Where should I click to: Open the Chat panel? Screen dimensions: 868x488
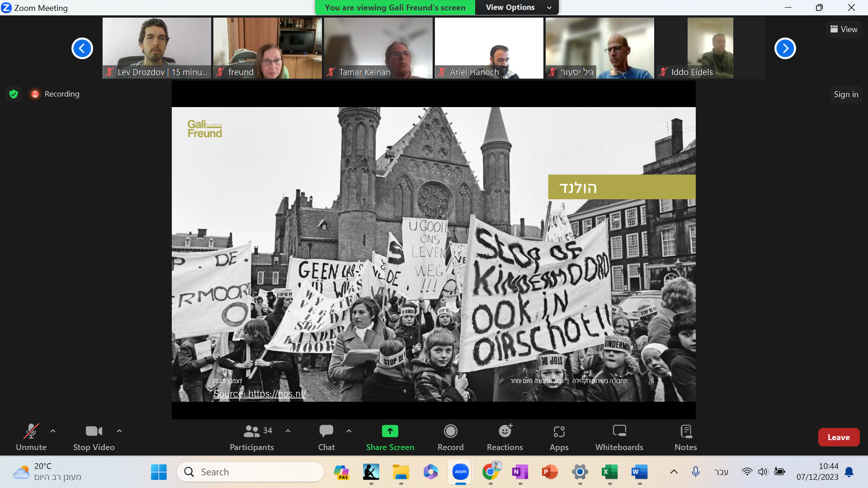click(x=326, y=437)
